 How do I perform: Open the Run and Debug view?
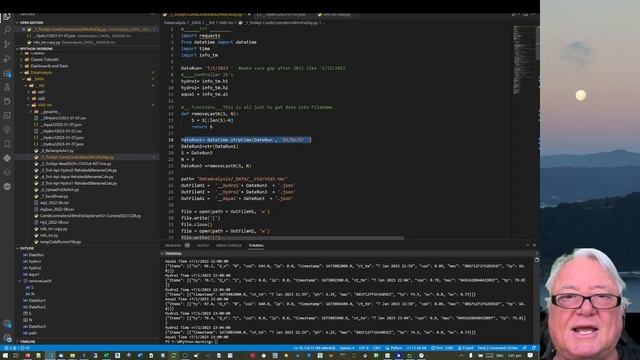[x=7, y=58]
